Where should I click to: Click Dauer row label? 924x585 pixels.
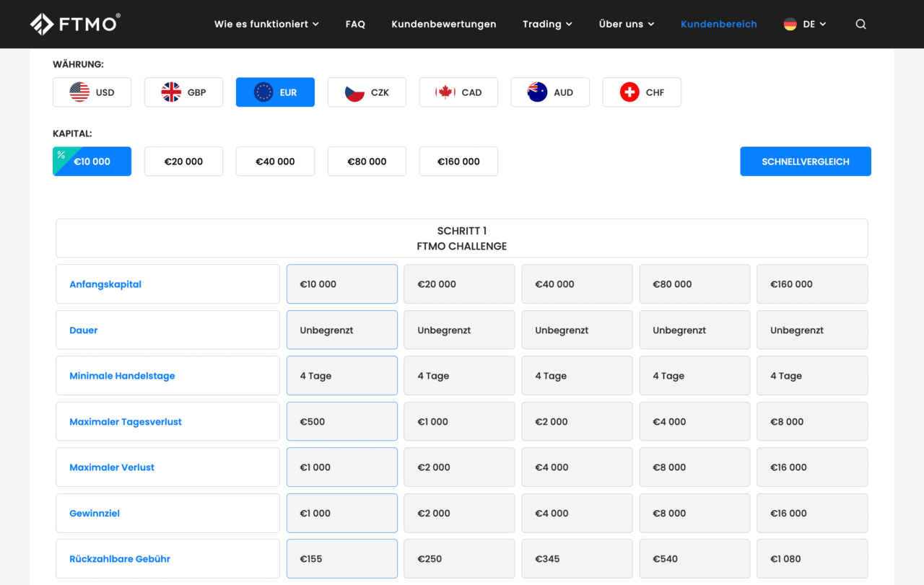[x=84, y=330]
